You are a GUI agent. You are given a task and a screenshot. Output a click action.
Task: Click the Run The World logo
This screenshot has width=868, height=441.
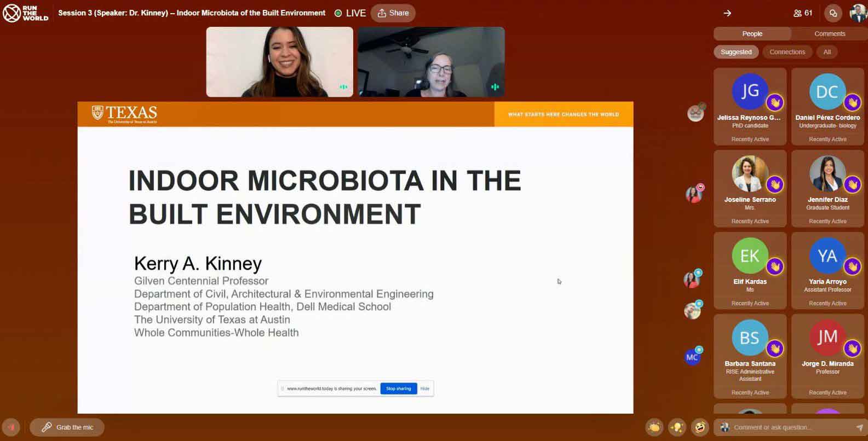pos(25,13)
